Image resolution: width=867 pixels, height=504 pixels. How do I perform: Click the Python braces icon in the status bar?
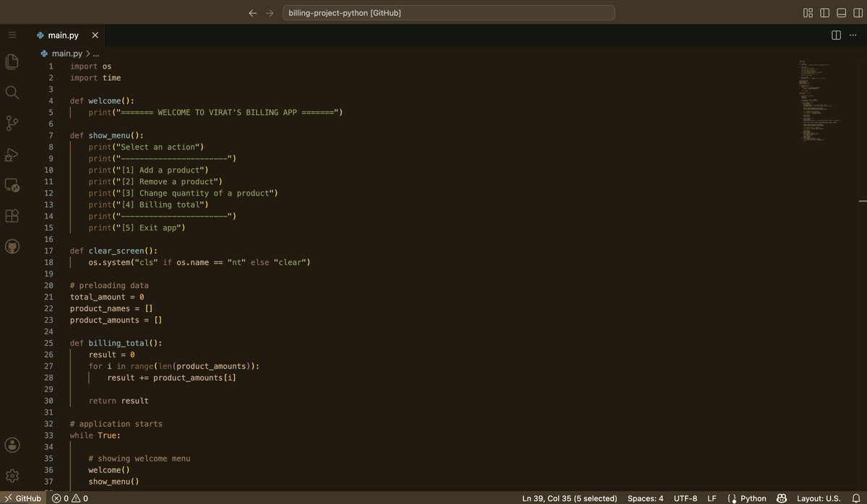[732, 498]
